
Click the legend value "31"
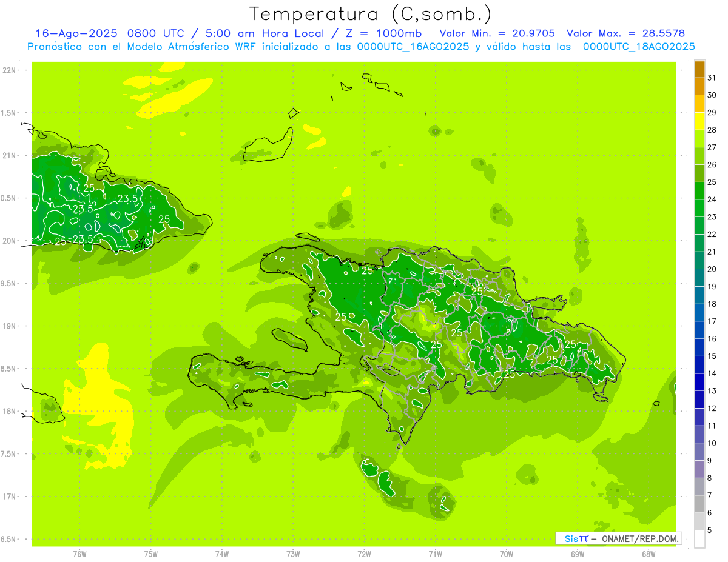click(x=712, y=78)
